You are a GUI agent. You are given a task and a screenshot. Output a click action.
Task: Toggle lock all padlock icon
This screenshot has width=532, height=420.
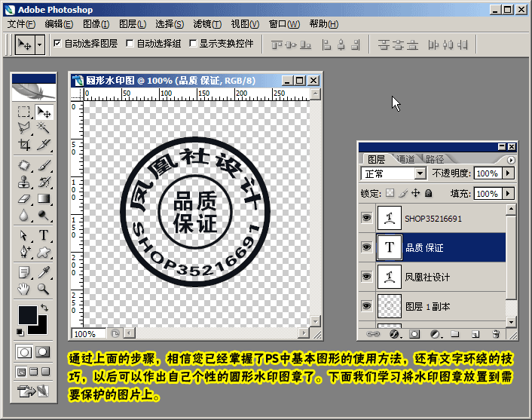[429, 193]
